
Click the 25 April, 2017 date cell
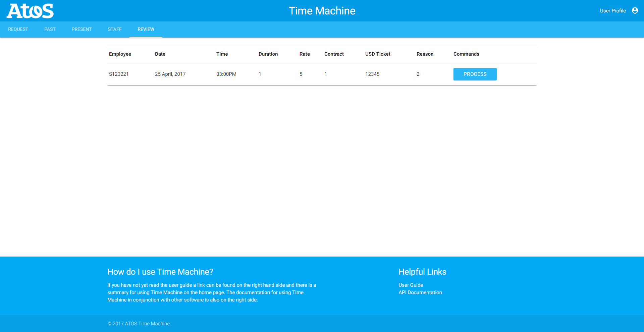tap(170, 74)
